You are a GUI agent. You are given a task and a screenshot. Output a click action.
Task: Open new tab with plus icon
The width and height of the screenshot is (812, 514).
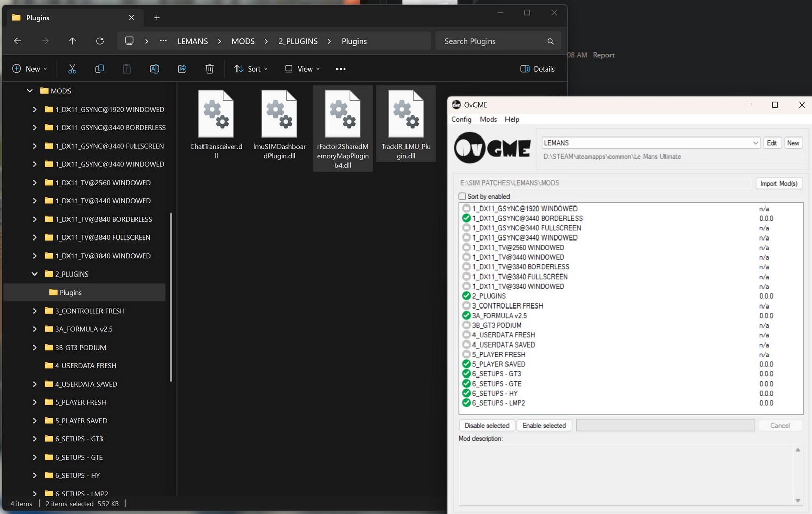tap(157, 18)
